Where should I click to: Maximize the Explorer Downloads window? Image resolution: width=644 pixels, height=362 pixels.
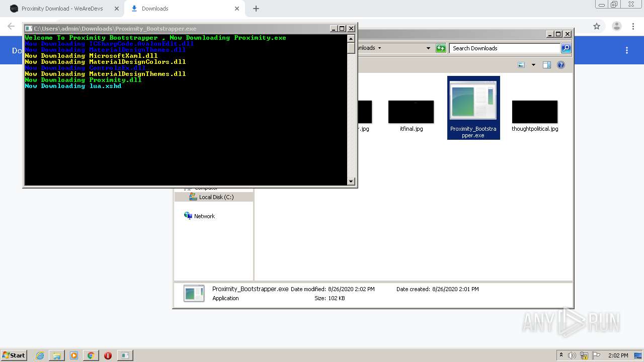[558, 34]
